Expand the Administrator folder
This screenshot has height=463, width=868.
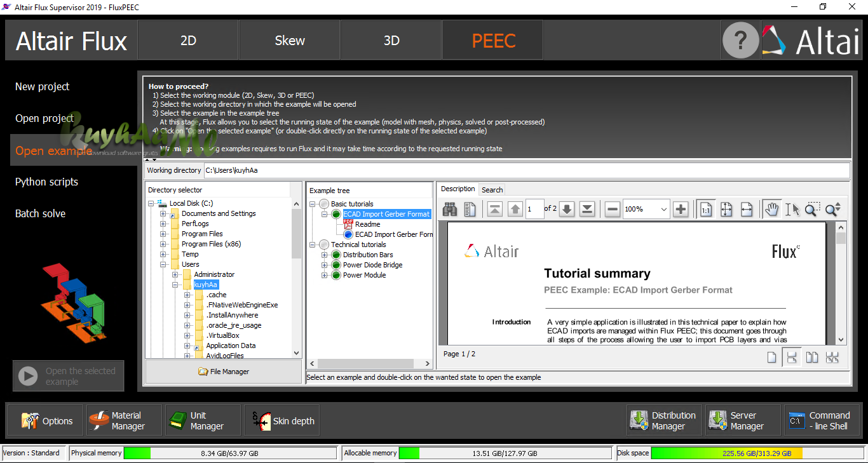175,274
